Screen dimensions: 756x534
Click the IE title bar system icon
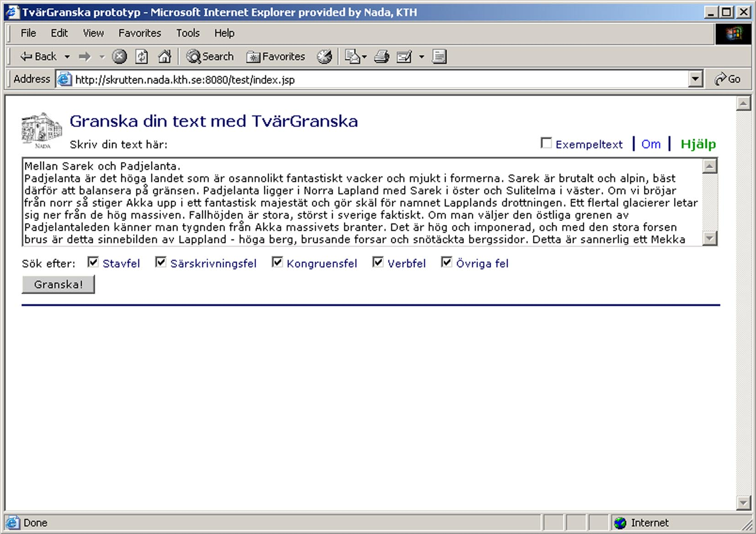(x=12, y=12)
